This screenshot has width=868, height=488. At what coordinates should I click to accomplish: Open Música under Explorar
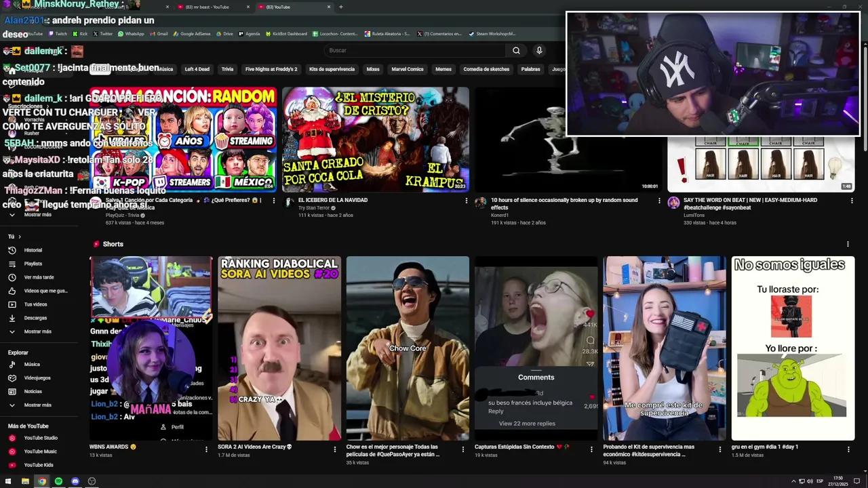tap(32, 364)
